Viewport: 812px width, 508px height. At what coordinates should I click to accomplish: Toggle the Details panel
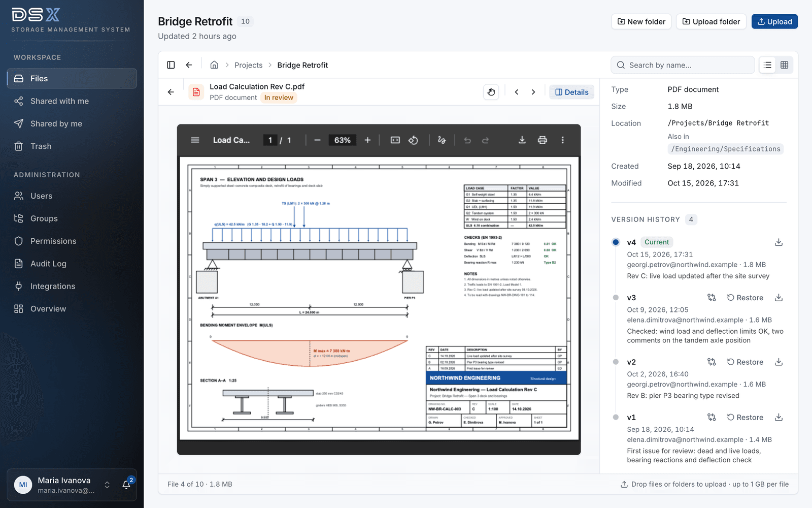pos(572,92)
